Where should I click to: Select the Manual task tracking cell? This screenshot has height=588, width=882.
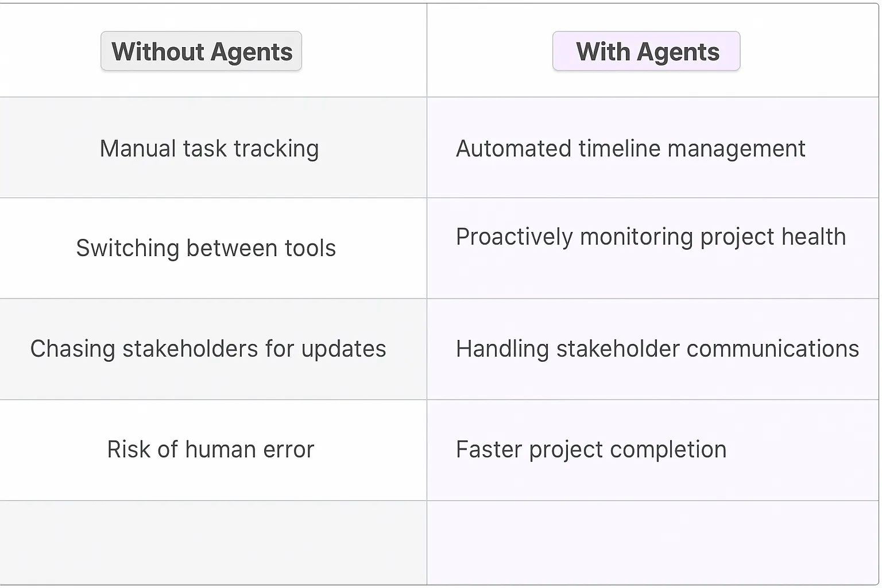tap(209, 149)
